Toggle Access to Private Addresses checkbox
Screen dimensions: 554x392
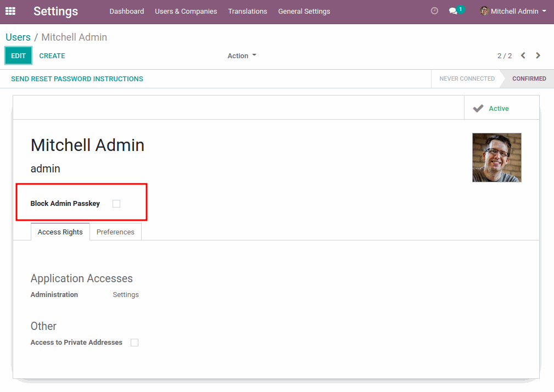135,343
